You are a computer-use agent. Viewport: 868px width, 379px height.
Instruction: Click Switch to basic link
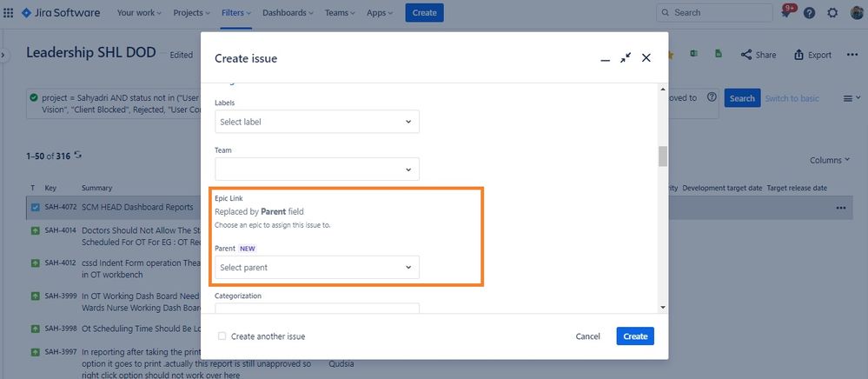(x=792, y=98)
